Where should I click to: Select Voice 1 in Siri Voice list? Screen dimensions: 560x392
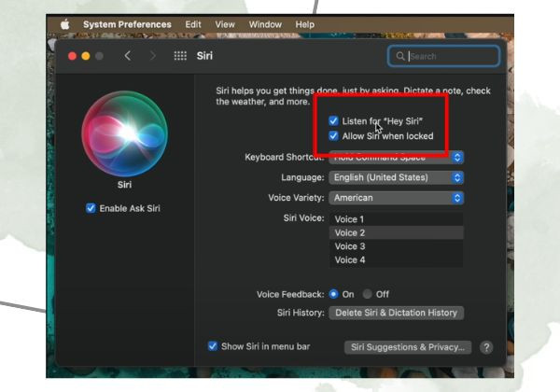click(x=396, y=219)
